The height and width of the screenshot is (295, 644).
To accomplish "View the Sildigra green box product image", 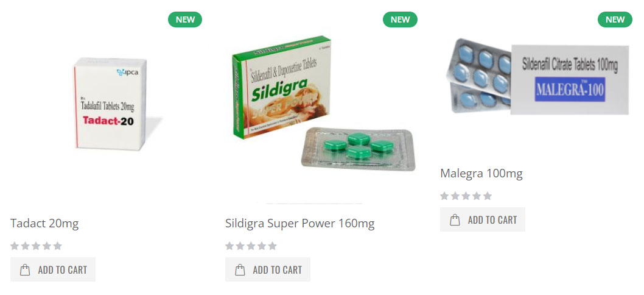I will pos(323,104).
